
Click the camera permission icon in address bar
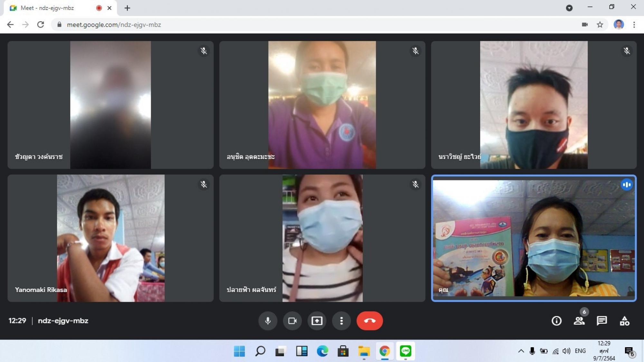585,25
